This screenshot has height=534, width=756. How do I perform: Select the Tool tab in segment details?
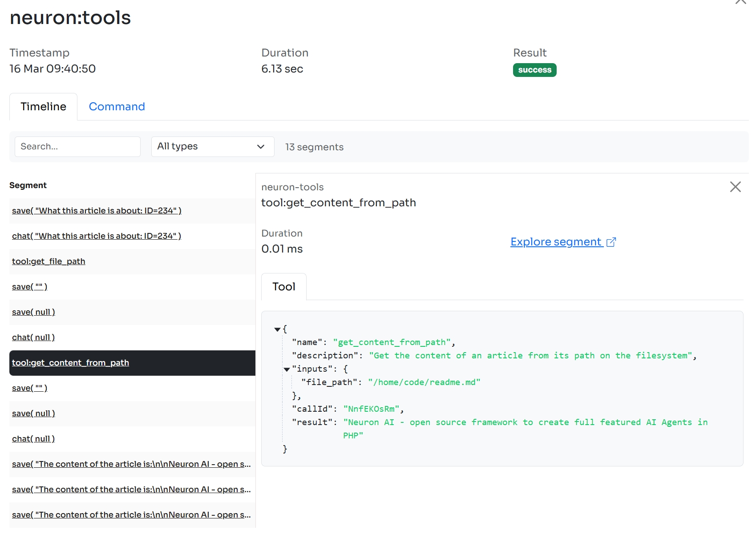[283, 287]
